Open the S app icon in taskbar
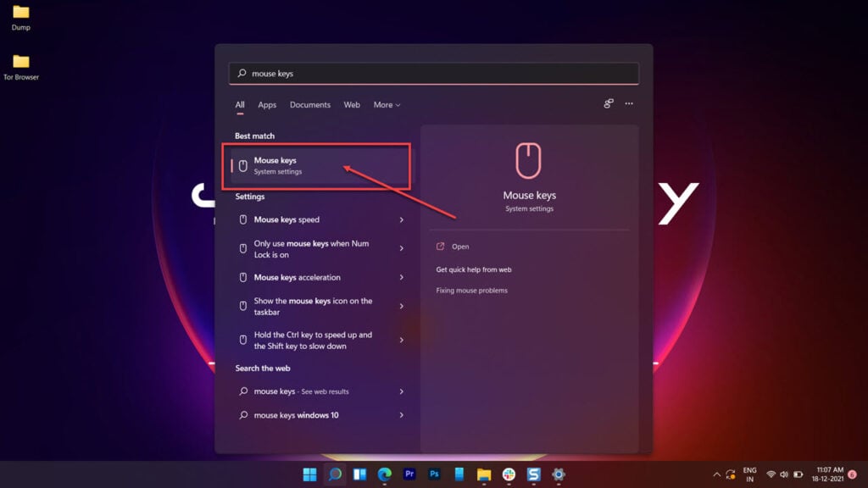This screenshot has height=488, width=868. [x=534, y=474]
